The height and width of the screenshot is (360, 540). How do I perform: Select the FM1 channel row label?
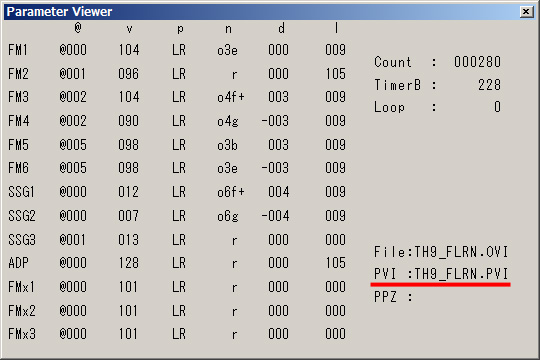click(x=18, y=50)
